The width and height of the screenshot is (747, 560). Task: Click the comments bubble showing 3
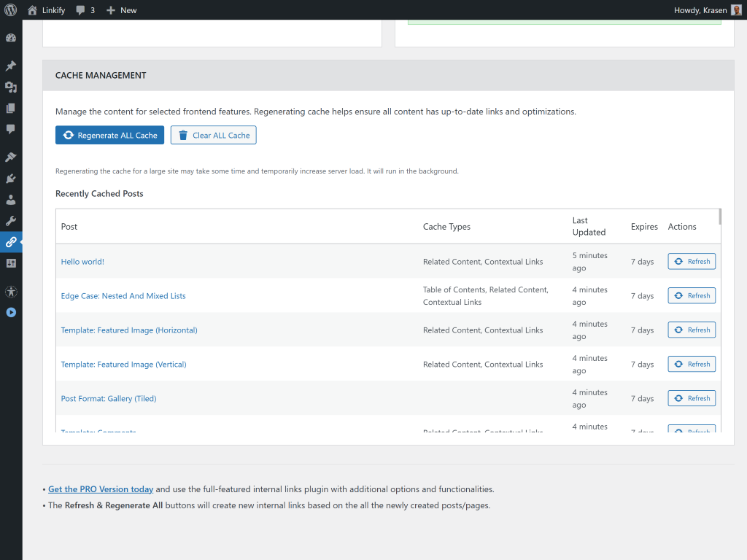(85, 9)
